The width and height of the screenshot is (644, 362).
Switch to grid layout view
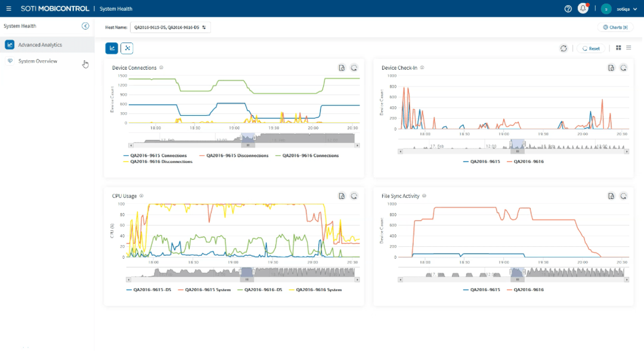(x=618, y=48)
